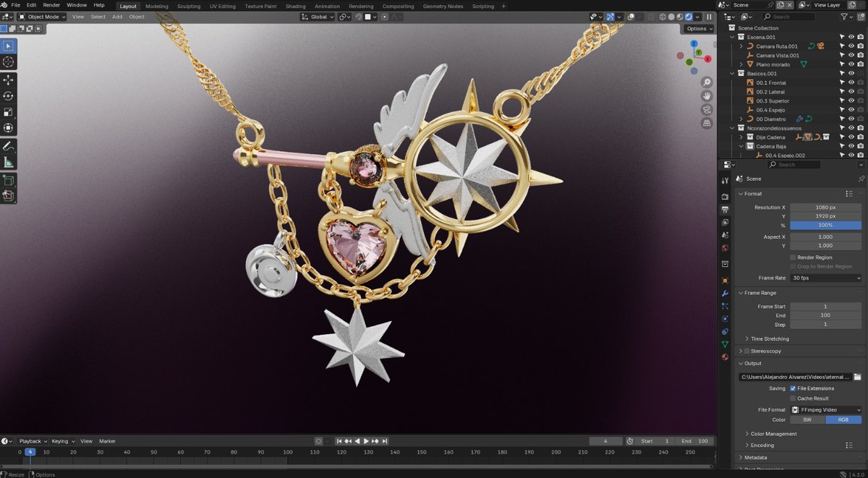This screenshot has width=868, height=478.
Task: Jump to the timeline end frame
Action: pyautogui.click(x=385, y=440)
